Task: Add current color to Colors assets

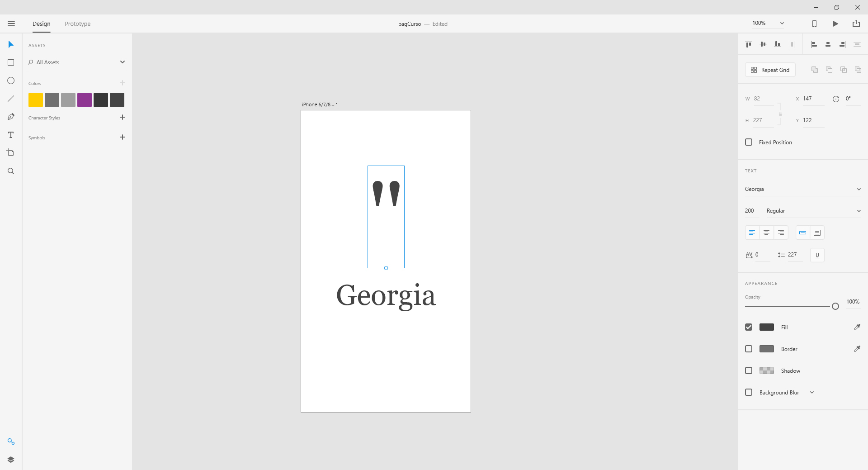Action: click(x=123, y=83)
